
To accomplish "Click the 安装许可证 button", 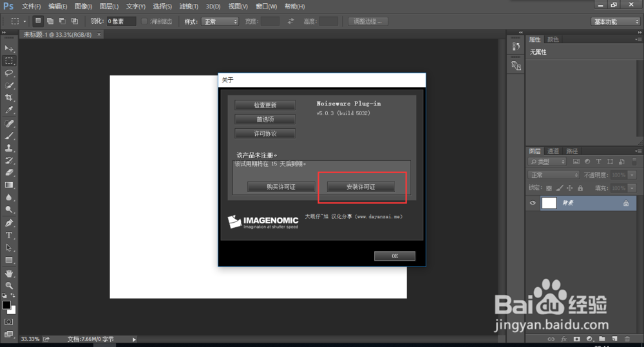I will [361, 187].
